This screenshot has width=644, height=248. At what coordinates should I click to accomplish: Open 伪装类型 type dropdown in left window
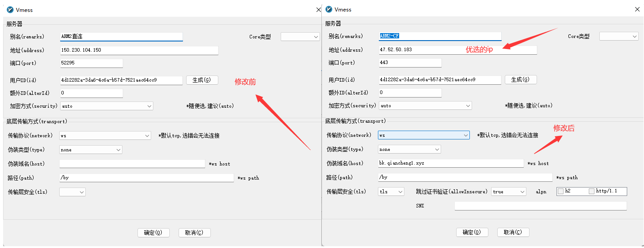pos(91,150)
